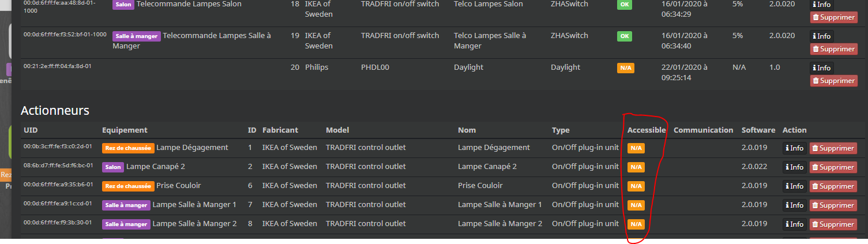The image size is (868, 244).
Task: Sort by the Fabricant column header
Action: [280, 130]
